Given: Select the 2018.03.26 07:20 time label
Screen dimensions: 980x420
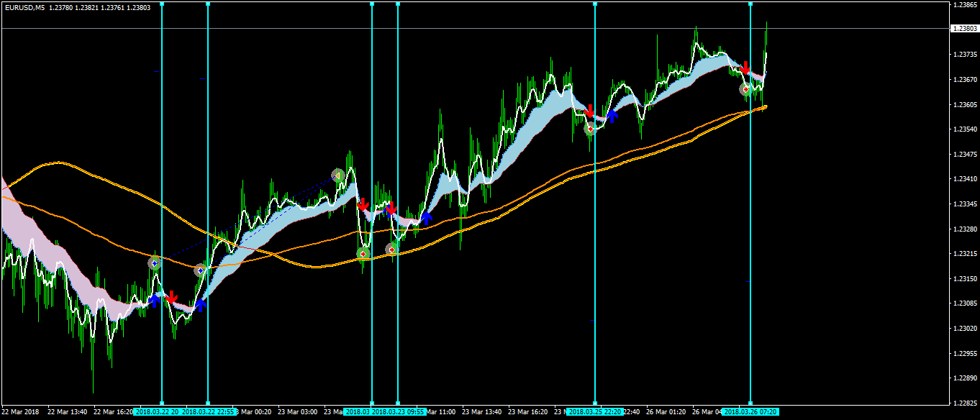Looking at the screenshot, I should point(750,412).
